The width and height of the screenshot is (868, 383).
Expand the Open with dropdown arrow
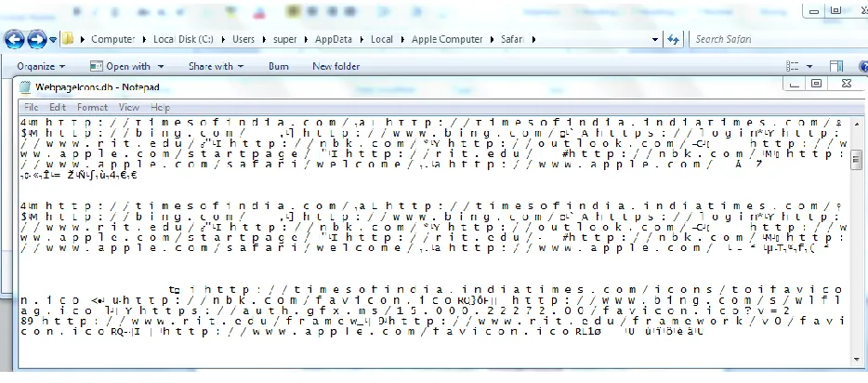[x=161, y=66]
